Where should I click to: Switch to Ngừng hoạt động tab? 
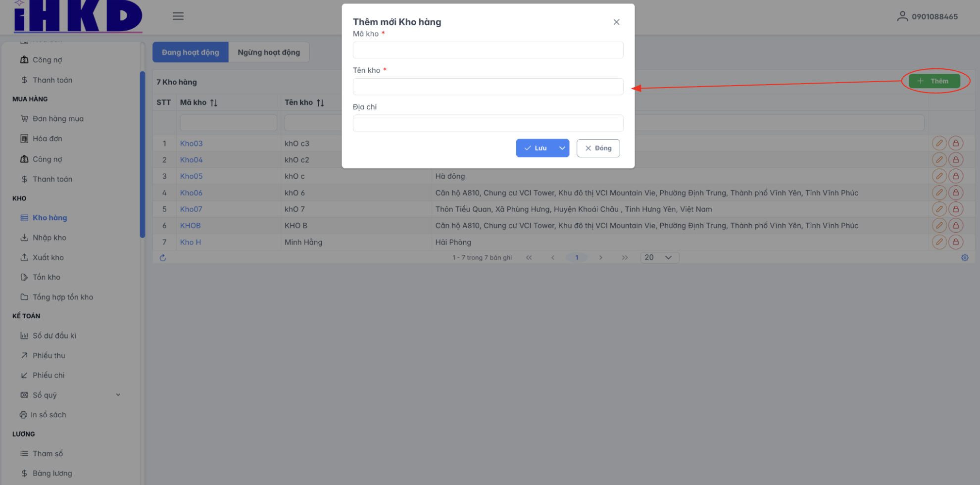tap(269, 52)
